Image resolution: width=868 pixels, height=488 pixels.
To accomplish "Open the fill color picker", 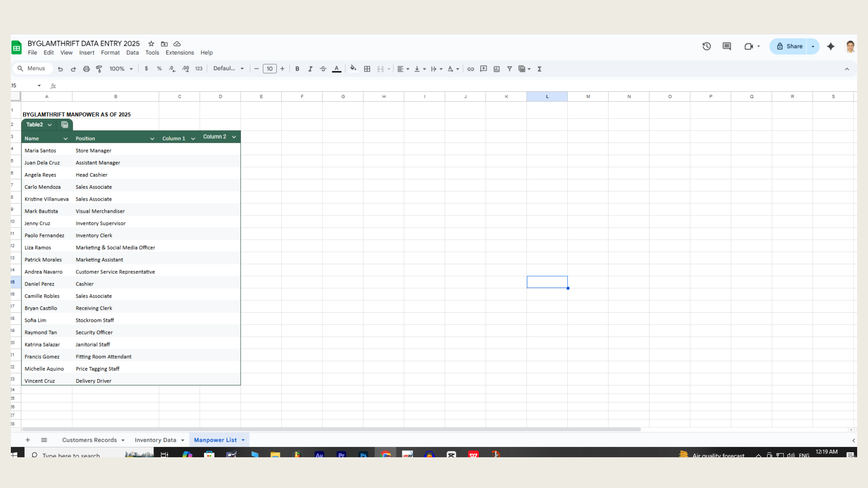I will [x=353, y=69].
